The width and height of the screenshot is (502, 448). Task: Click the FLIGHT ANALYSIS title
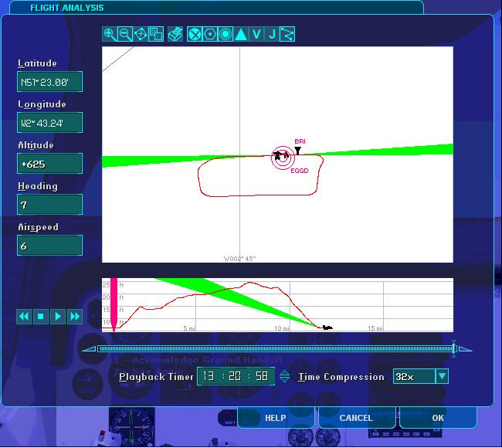67,8
